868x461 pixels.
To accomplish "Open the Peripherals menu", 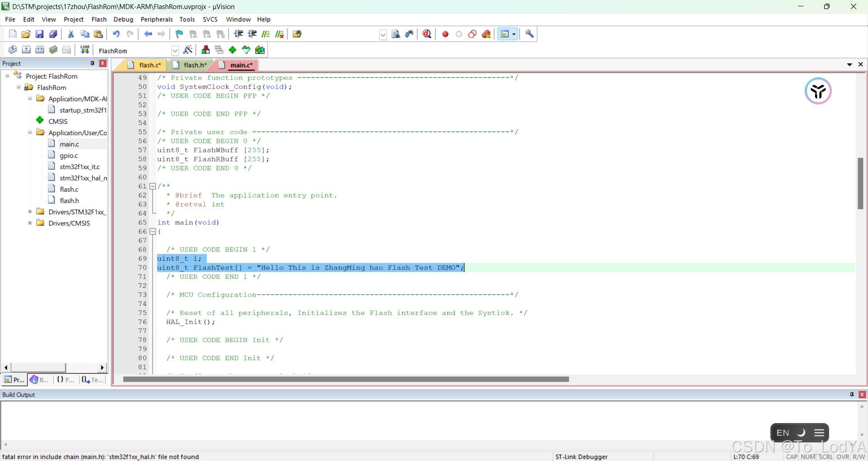I will click(156, 19).
